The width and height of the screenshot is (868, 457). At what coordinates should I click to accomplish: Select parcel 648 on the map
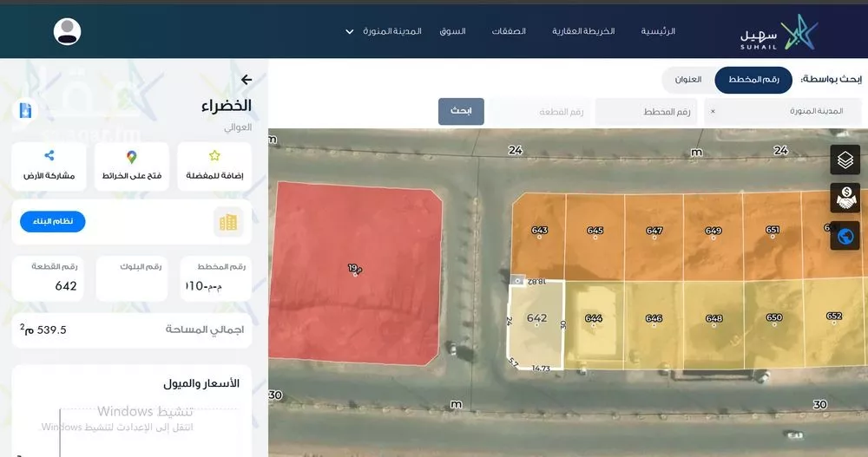click(x=714, y=325)
